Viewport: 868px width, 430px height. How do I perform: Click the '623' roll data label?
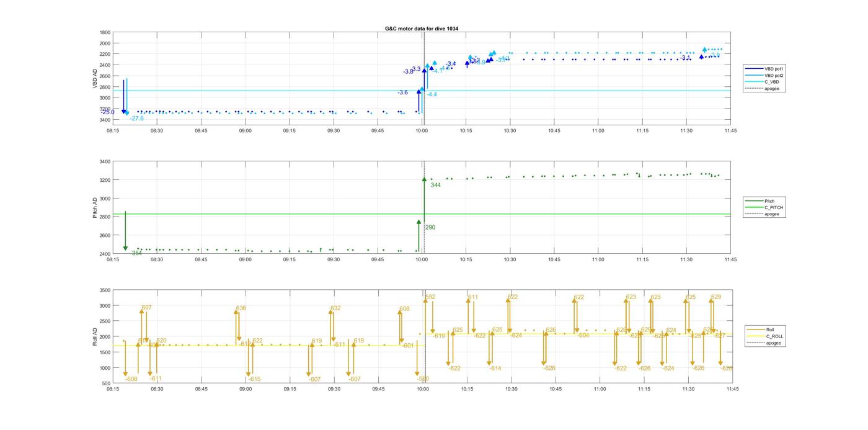tap(631, 297)
